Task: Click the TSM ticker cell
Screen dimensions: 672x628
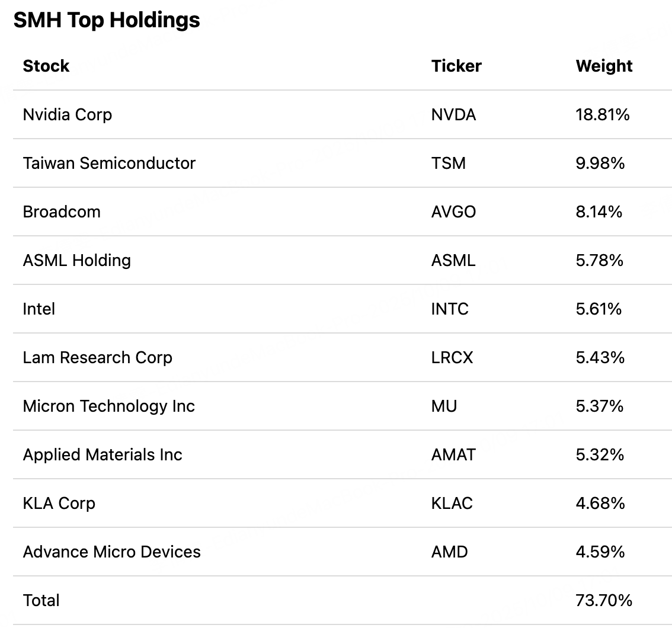Action: point(449,163)
